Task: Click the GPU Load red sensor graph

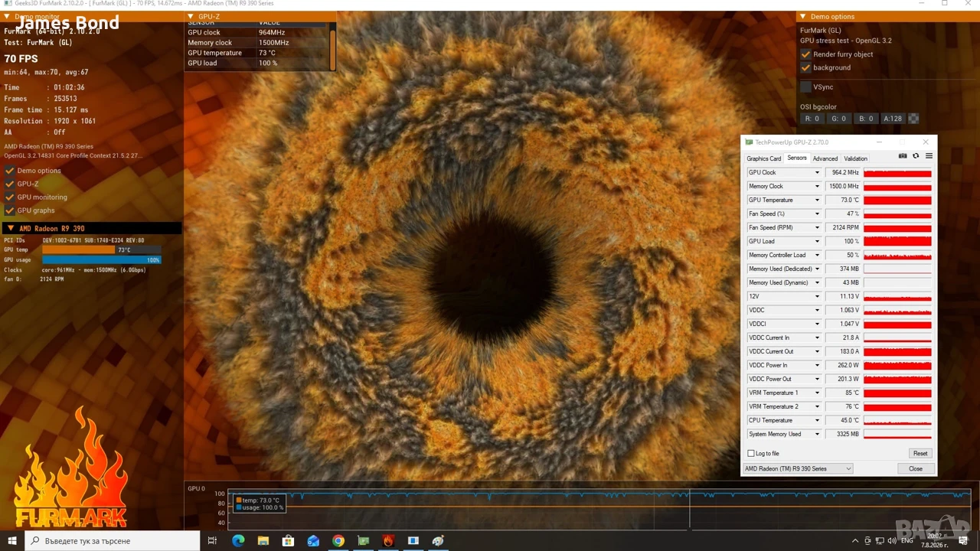Action: (x=897, y=242)
